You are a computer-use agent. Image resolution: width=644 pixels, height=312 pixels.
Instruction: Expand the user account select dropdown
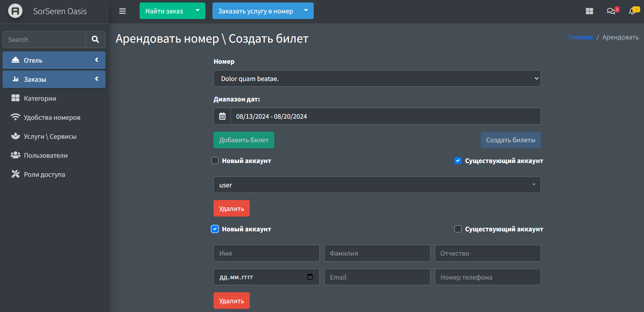pyautogui.click(x=377, y=185)
